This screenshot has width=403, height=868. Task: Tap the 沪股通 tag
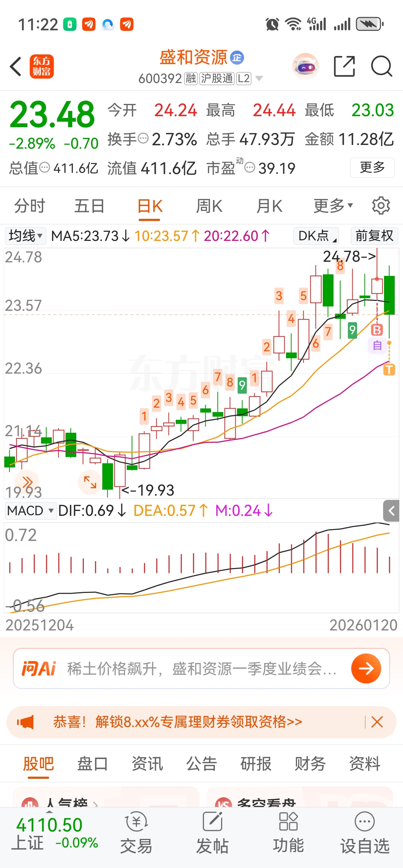tap(217, 78)
